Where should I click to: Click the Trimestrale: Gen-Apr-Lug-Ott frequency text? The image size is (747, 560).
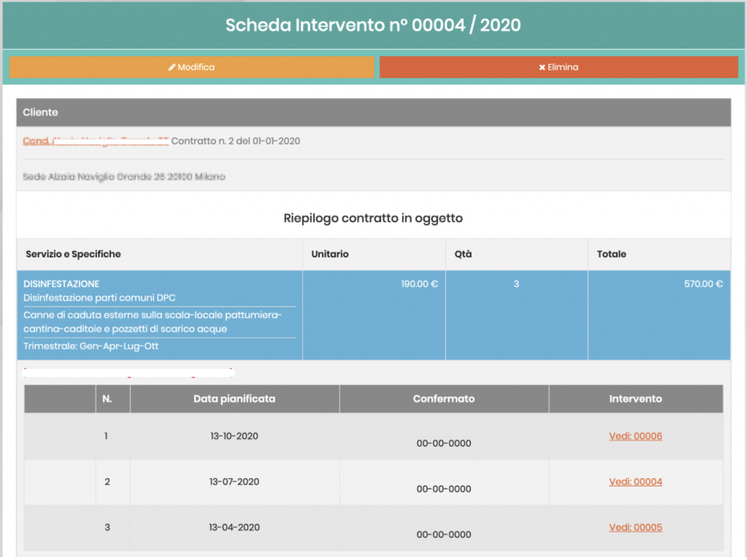(x=91, y=346)
